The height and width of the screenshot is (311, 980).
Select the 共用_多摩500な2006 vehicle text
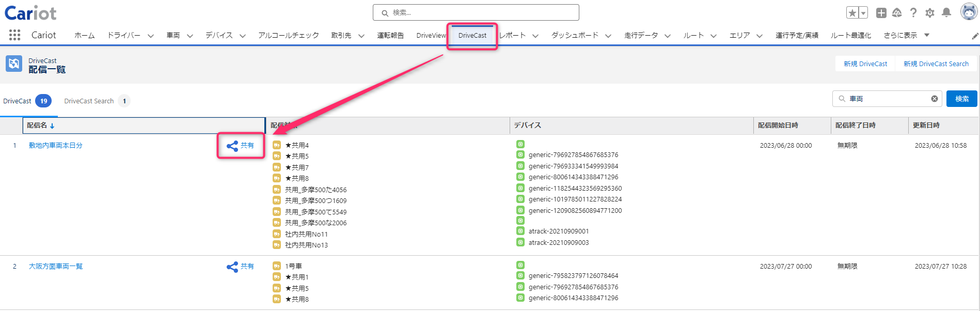316,223
